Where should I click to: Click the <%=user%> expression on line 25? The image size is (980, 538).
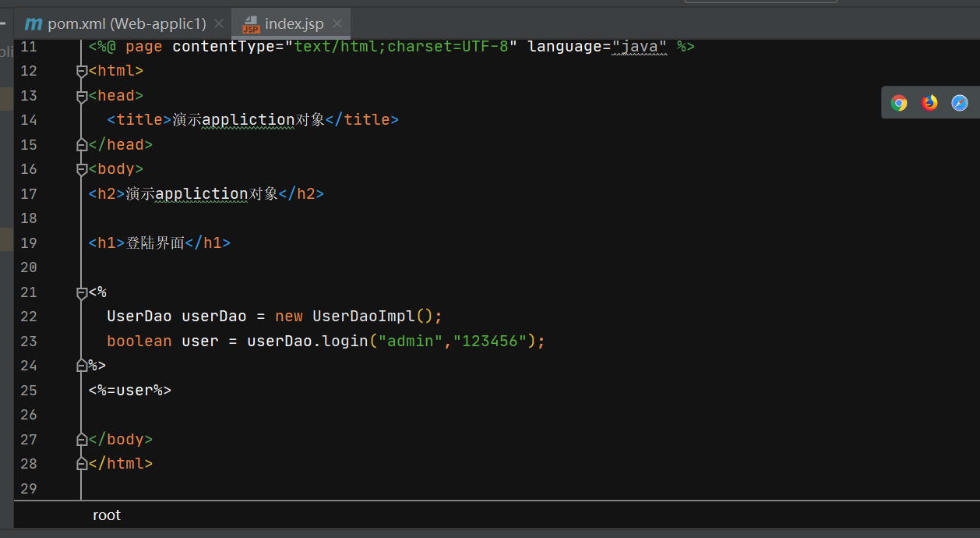[130, 390]
